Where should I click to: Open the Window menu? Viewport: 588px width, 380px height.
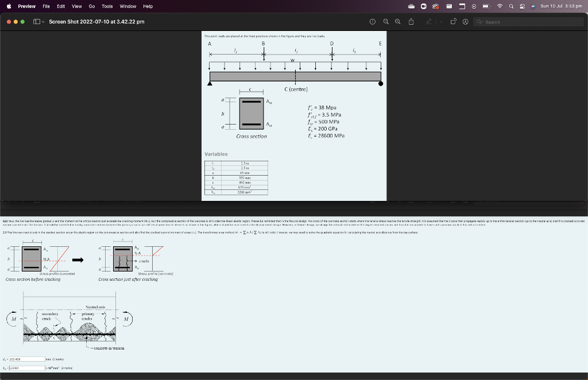(x=128, y=6)
